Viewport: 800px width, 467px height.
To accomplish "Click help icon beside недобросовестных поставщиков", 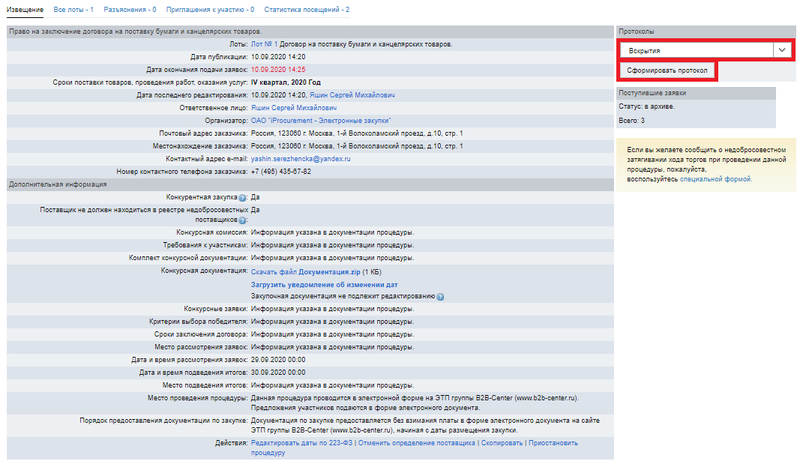I will 243,220.
